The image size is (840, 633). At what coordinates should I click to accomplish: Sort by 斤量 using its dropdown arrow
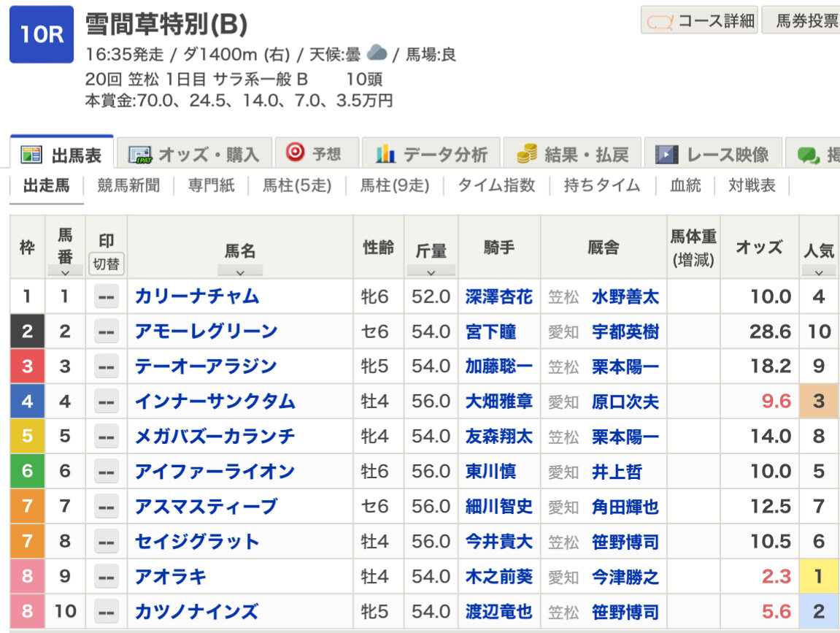coord(431,271)
